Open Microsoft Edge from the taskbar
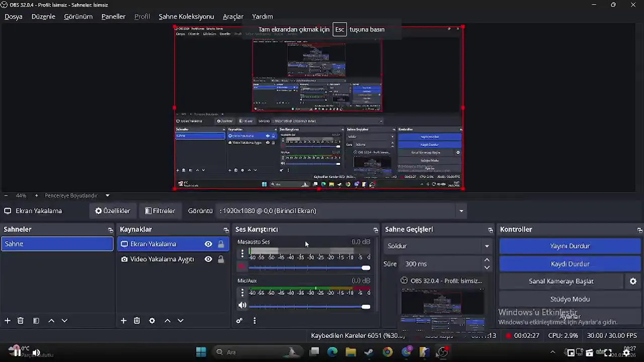 pyautogui.click(x=332, y=352)
